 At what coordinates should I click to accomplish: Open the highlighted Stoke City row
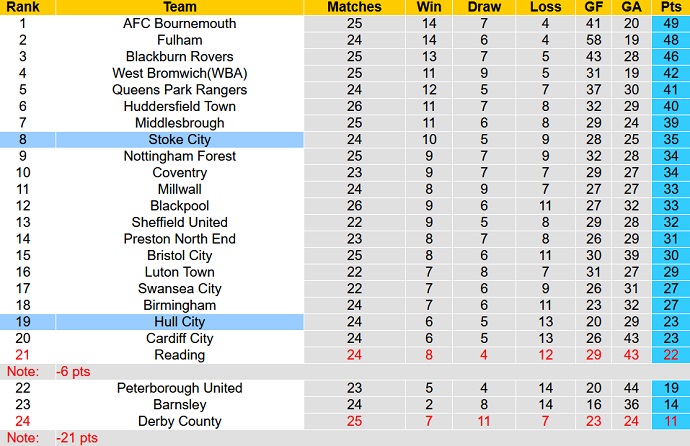click(x=180, y=140)
